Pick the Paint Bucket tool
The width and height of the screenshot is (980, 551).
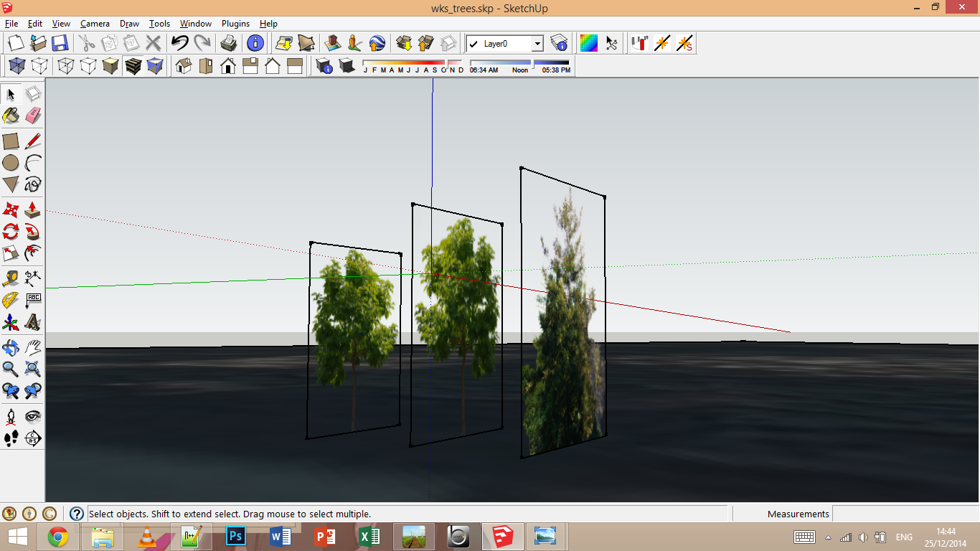pyautogui.click(x=11, y=116)
